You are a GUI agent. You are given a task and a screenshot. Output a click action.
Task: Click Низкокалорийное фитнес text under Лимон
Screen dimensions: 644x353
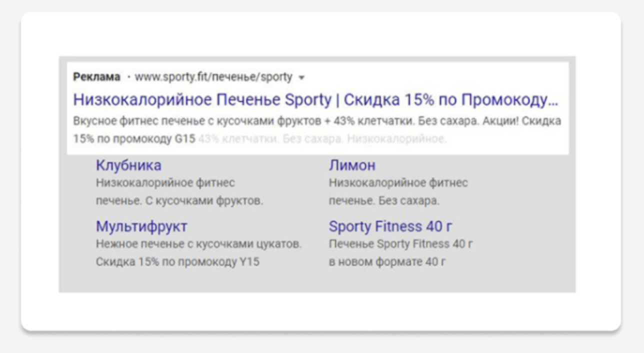point(398,183)
